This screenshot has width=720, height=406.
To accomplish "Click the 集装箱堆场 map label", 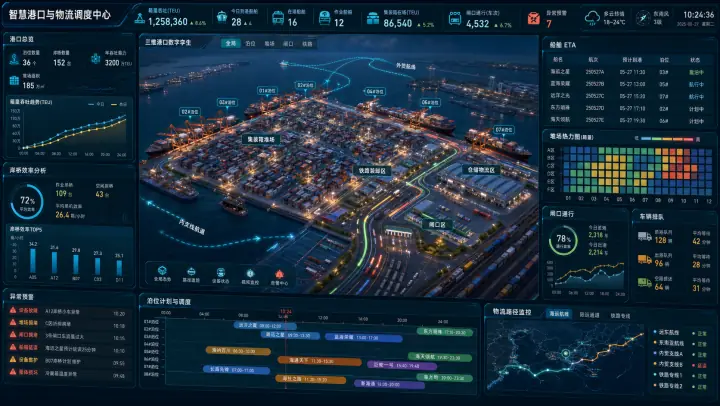I will pyautogui.click(x=261, y=139).
